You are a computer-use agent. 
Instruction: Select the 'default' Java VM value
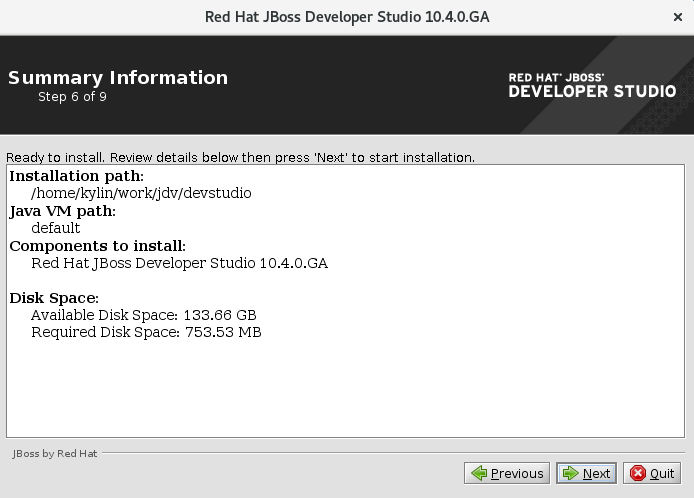point(56,228)
